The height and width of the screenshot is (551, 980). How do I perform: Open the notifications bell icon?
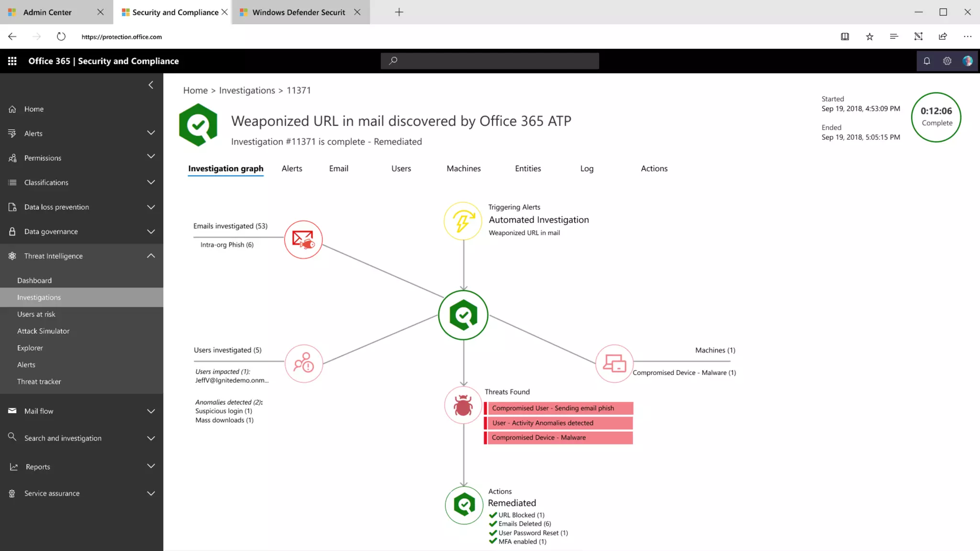927,61
